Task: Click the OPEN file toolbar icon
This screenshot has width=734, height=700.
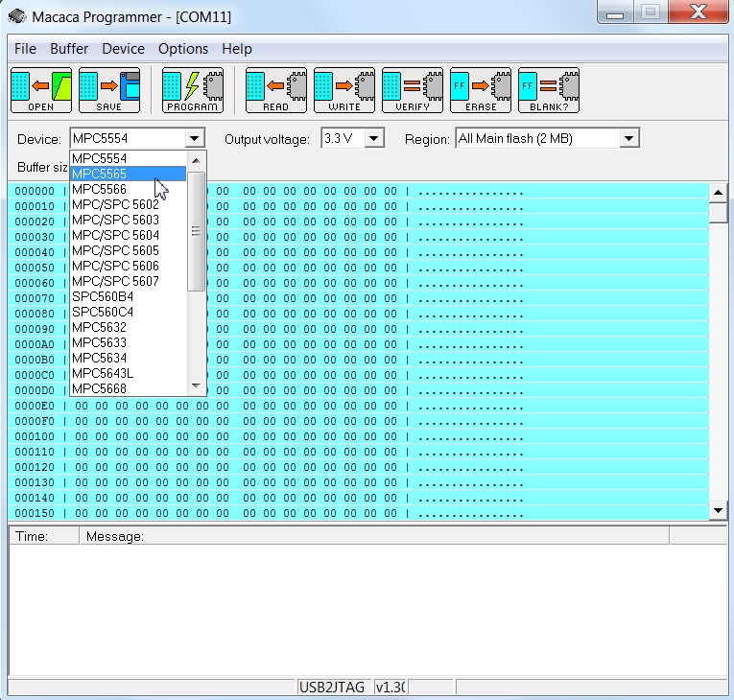Action: pos(41,90)
